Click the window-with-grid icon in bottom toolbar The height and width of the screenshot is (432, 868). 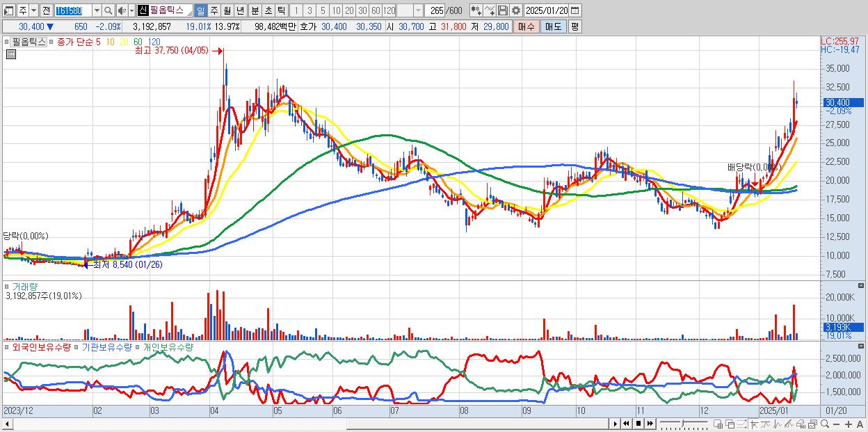pos(718,424)
